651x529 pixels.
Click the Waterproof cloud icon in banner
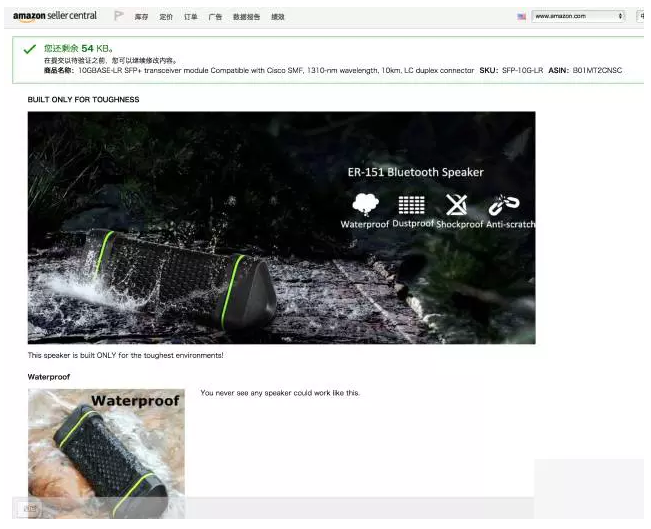pos(366,204)
